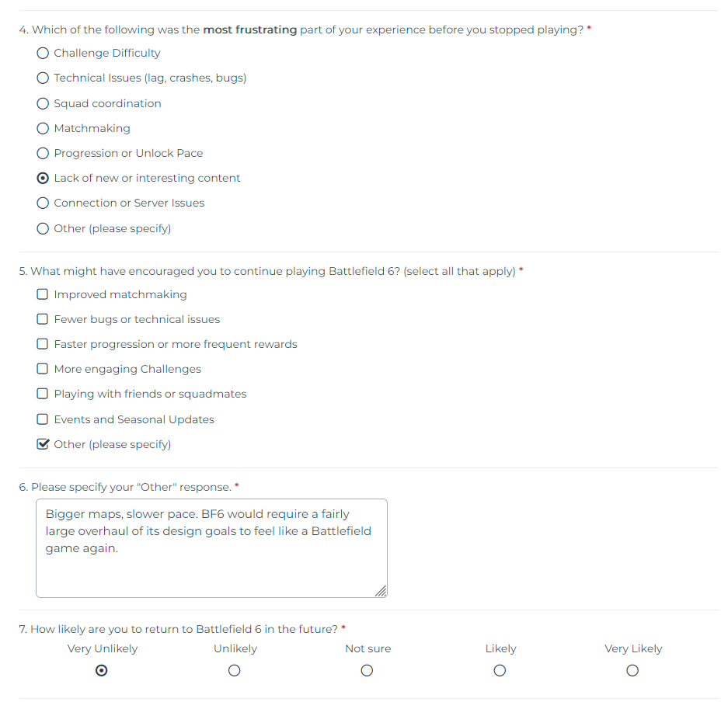Tick Fewer bugs or technical issues

click(x=43, y=319)
